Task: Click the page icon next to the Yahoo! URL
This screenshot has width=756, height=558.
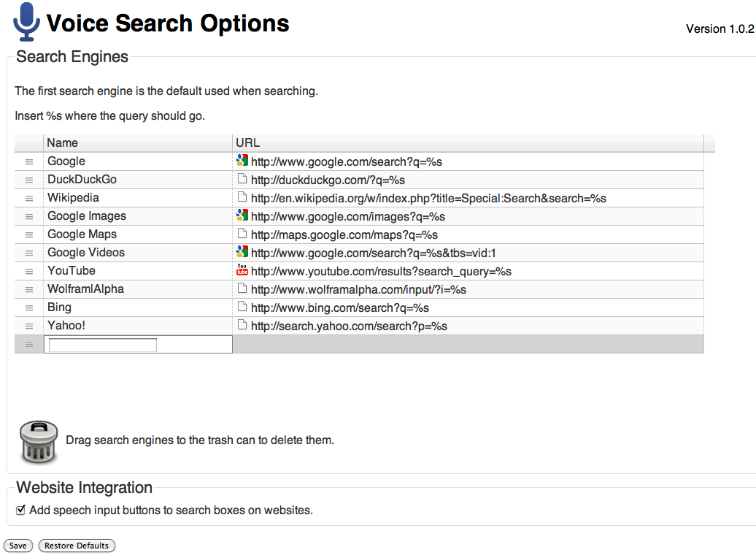Action: coord(241,325)
